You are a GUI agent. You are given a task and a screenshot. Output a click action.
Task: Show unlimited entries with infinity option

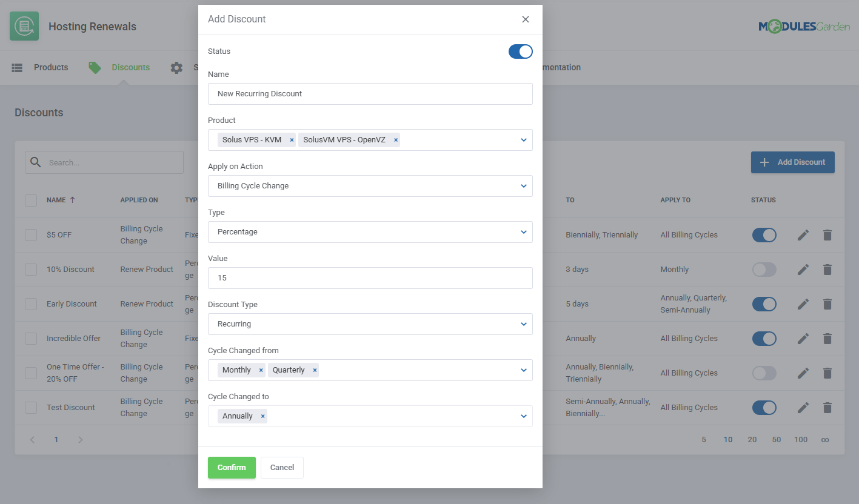pyautogui.click(x=825, y=440)
